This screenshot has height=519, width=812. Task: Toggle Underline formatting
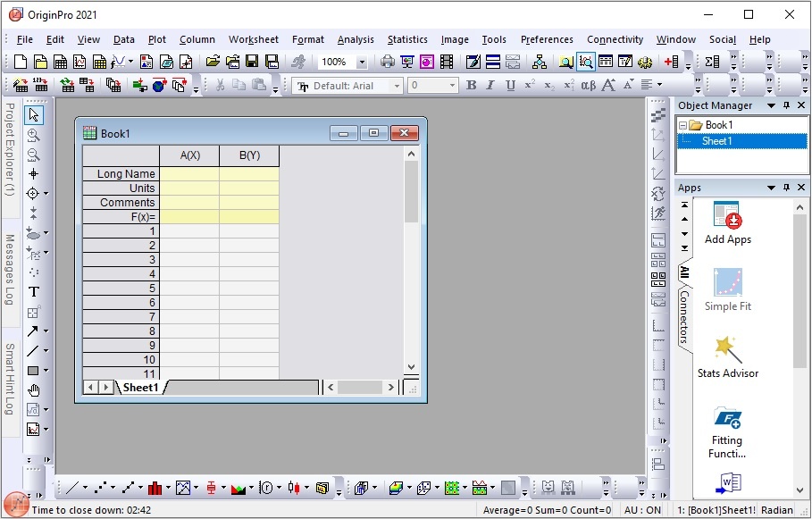point(511,85)
